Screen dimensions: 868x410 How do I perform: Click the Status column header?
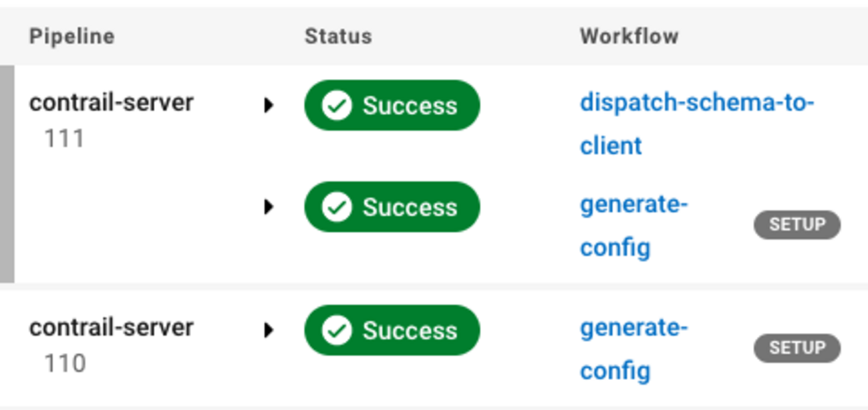pyautogui.click(x=338, y=36)
